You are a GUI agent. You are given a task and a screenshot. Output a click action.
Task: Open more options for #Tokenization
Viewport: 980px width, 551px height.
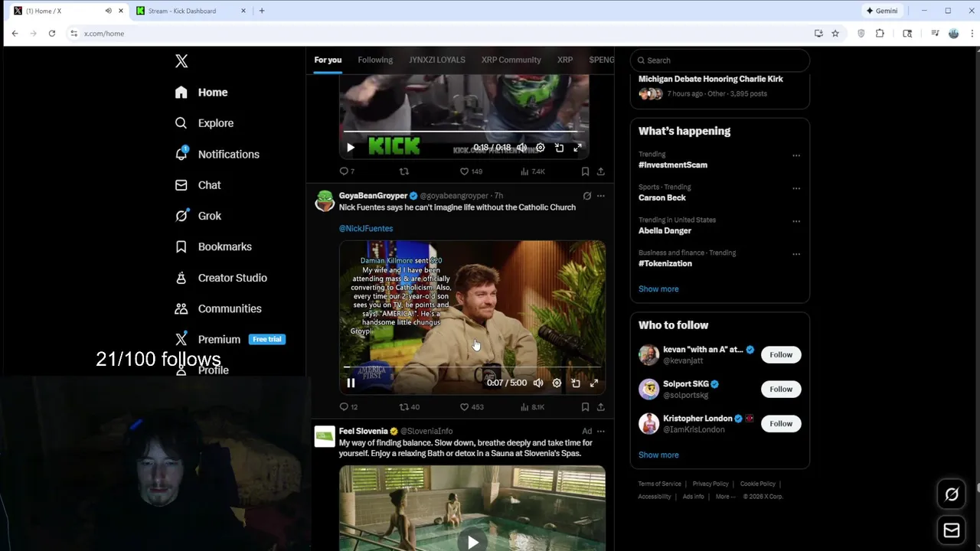(796, 254)
